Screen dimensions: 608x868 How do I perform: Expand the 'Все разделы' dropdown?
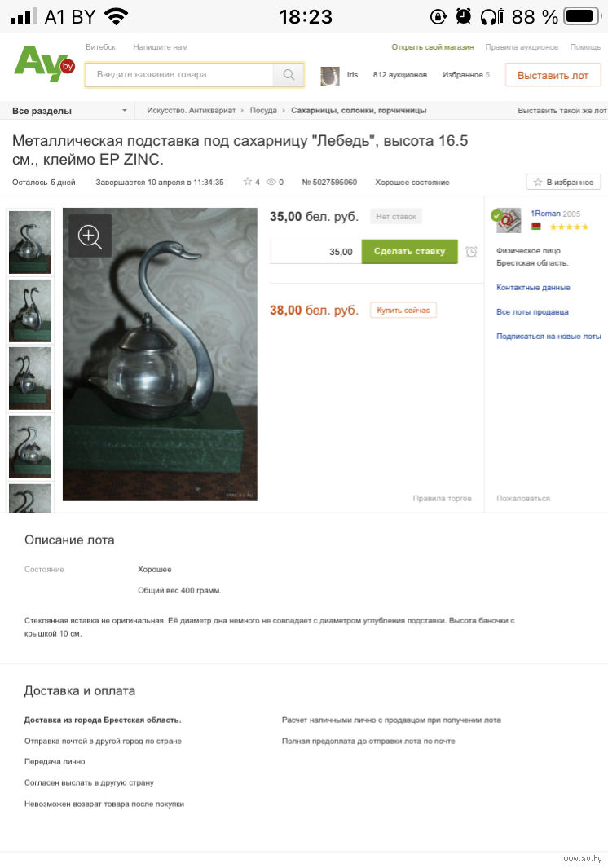[70, 111]
